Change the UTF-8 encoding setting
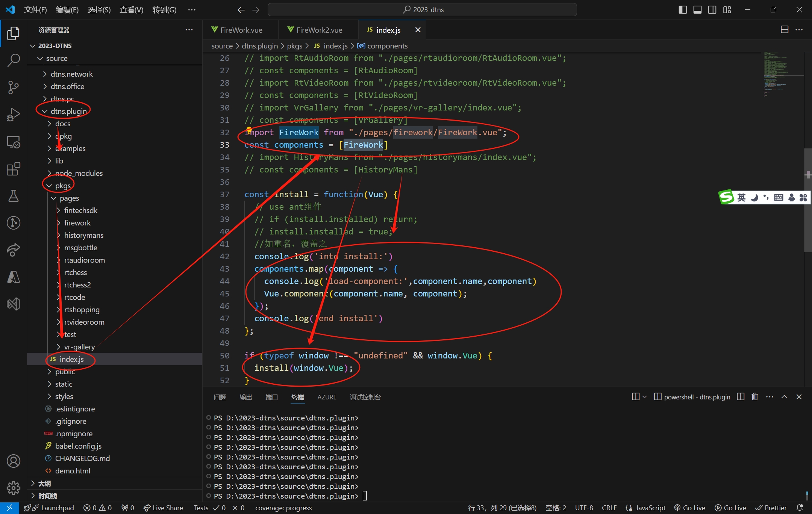 coord(584,508)
